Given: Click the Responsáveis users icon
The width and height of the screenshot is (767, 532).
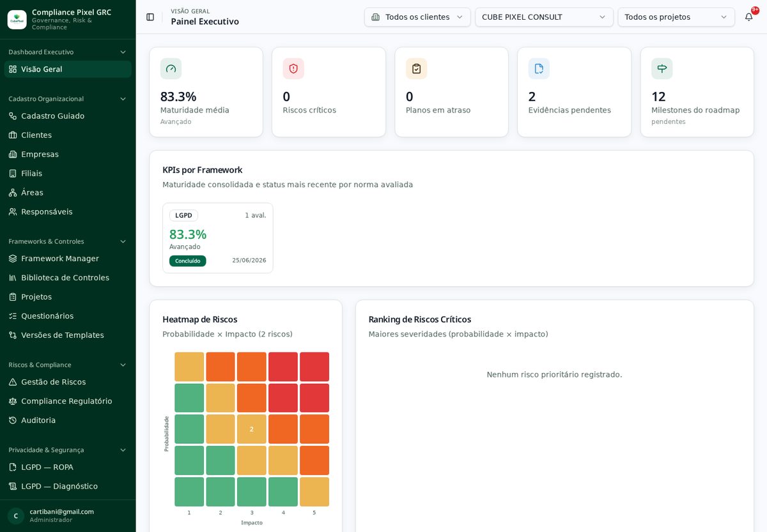Looking at the screenshot, I should coord(13,212).
